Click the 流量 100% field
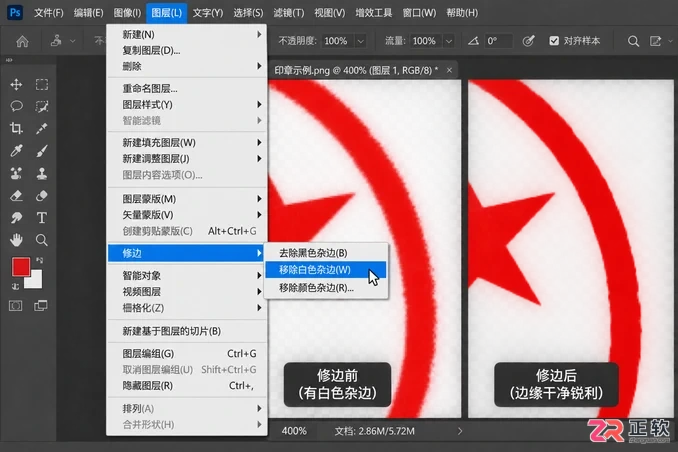678x452 pixels. click(426, 41)
